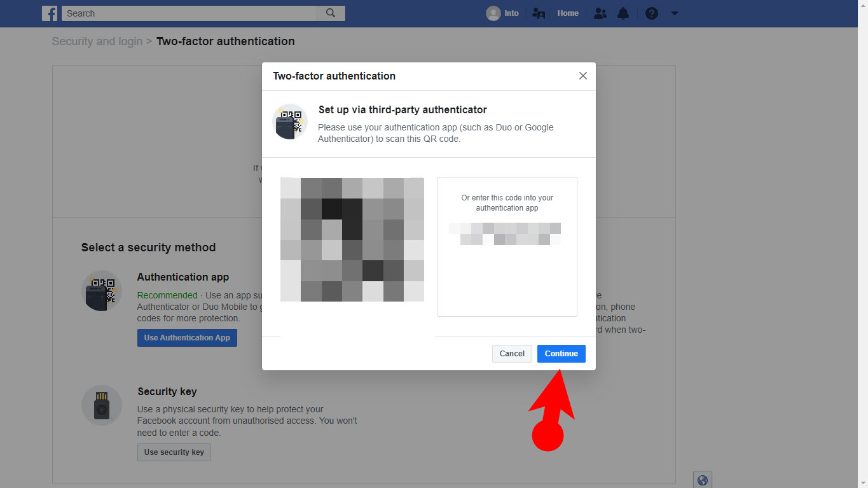868x488 pixels.
Task: Click the blurred QR code image
Action: (x=352, y=240)
